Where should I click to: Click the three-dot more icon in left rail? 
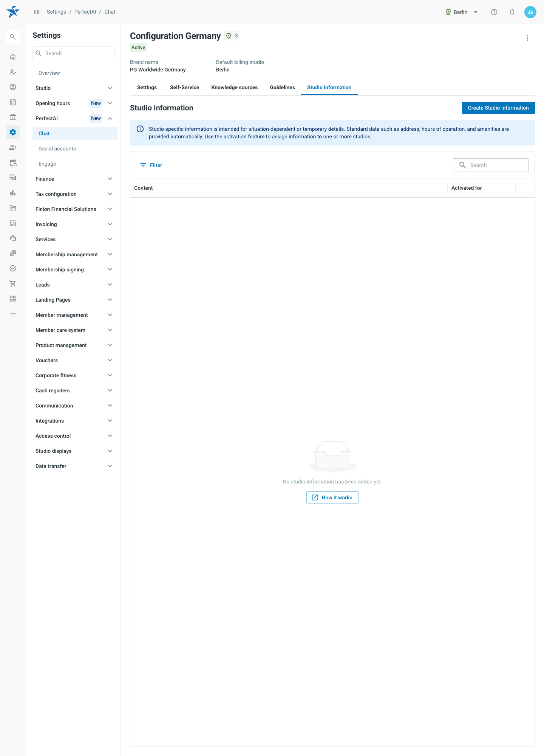coord(13,314)
